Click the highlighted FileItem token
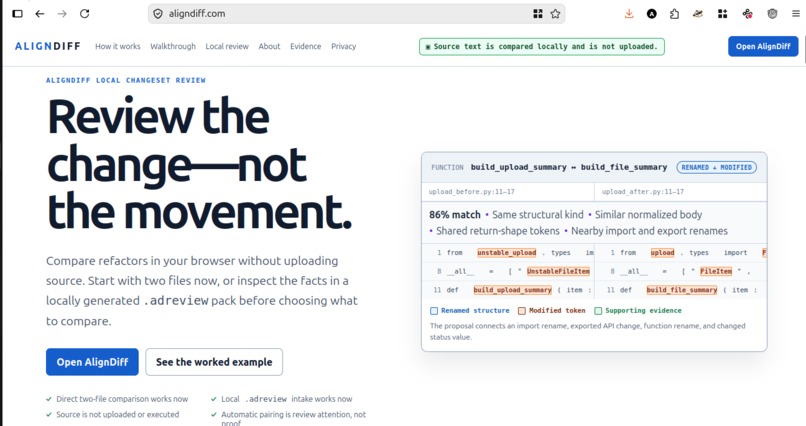This screenshot has height=426, width=806. [716, 271]
